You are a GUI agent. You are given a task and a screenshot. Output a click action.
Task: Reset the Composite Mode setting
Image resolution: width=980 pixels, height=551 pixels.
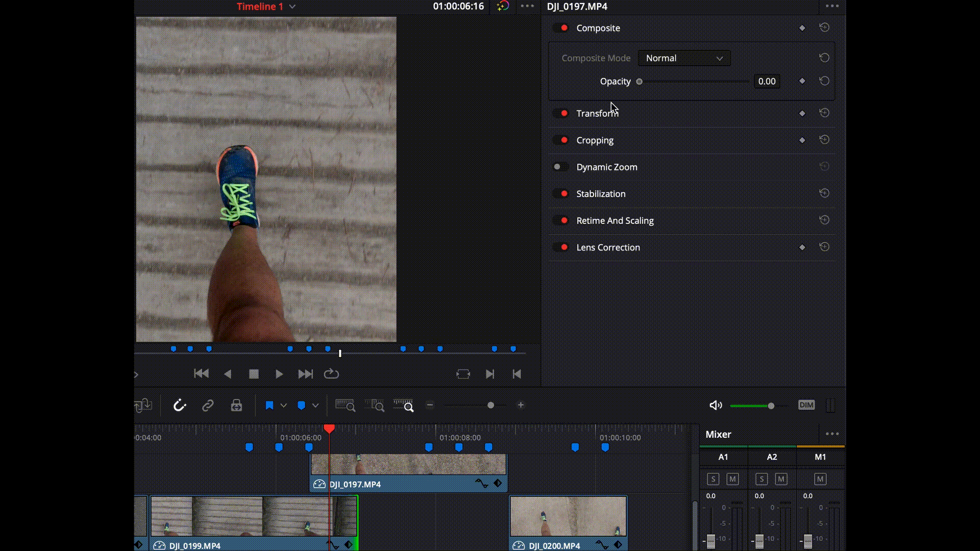pyautogui.click(x=824, y=58)
